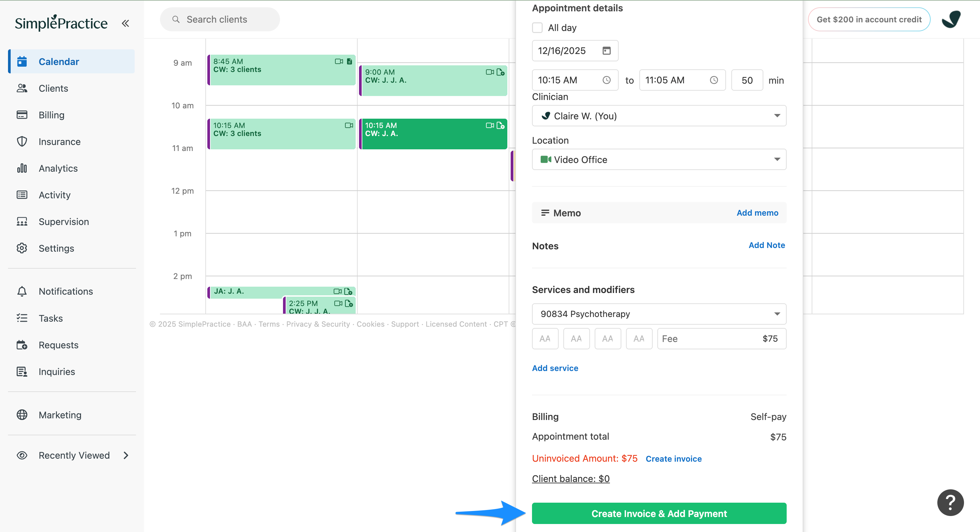This screenshot has height=532, width=980.
Task: Click the Create invoice link
Action: [673, 459]
